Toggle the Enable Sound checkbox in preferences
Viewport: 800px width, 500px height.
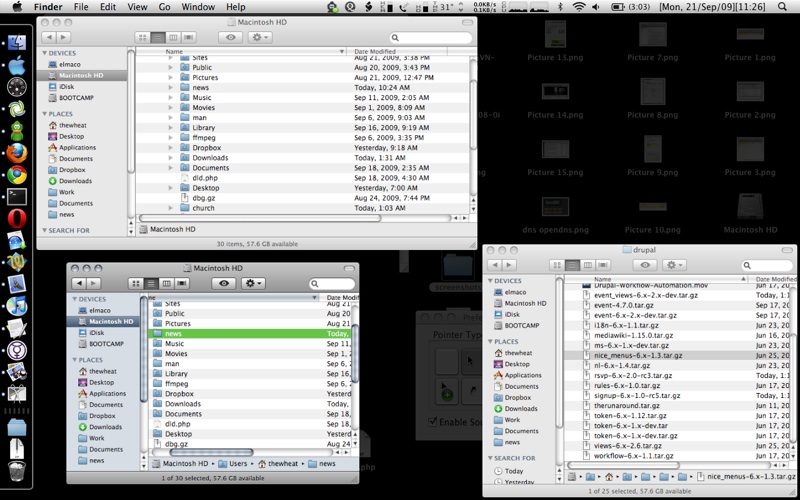point(434,422)
